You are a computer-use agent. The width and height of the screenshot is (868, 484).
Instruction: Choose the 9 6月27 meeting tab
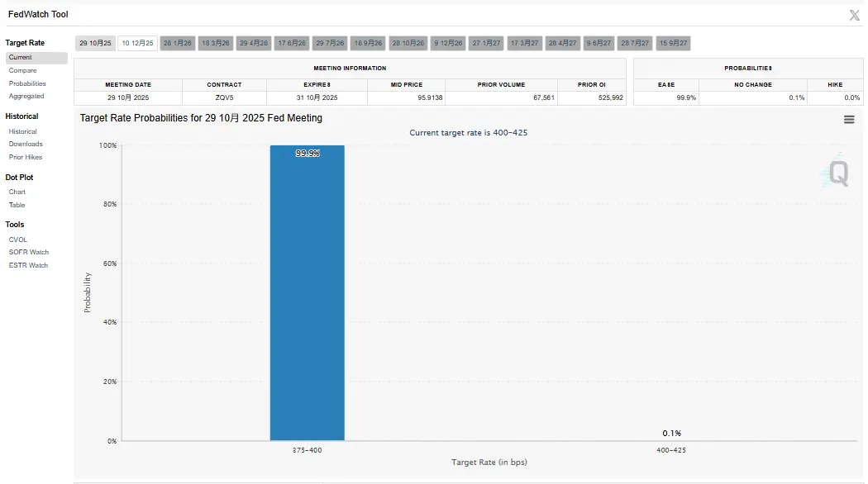click(599, 43)
